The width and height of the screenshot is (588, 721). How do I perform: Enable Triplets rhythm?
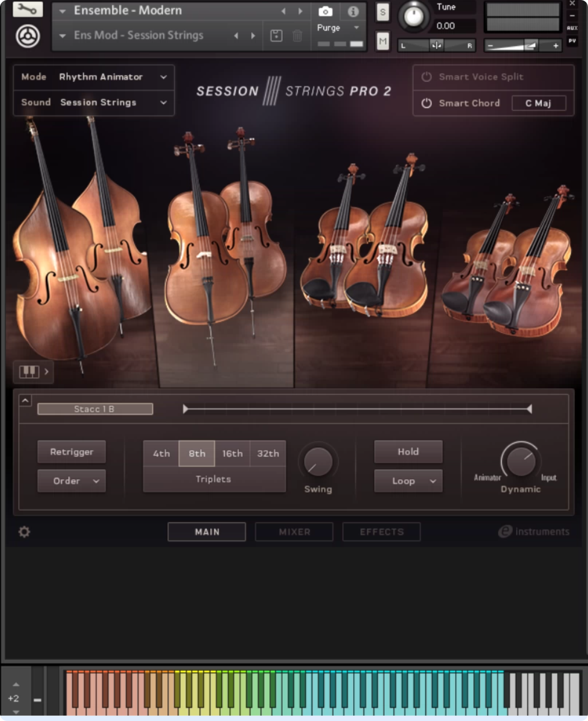[x=214, y=479]
